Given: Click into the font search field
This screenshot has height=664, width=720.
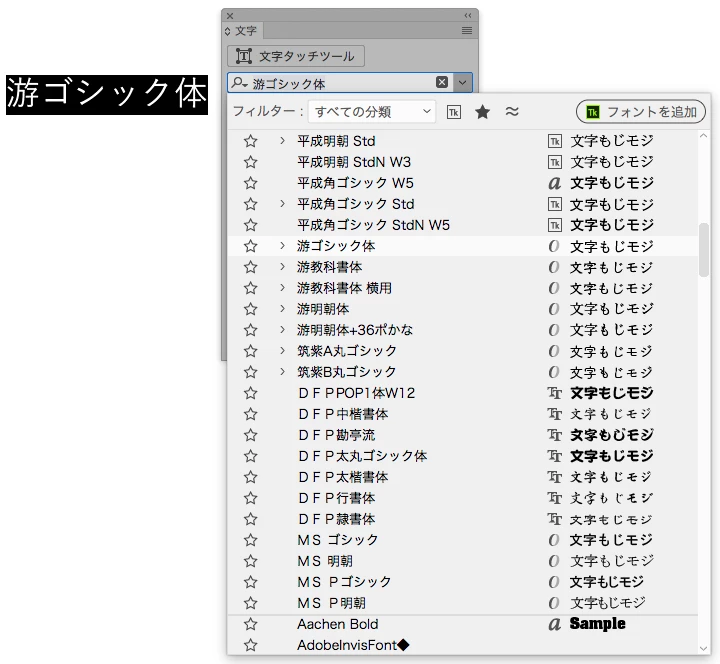Looking at the screenshot, I should (341, 83).
